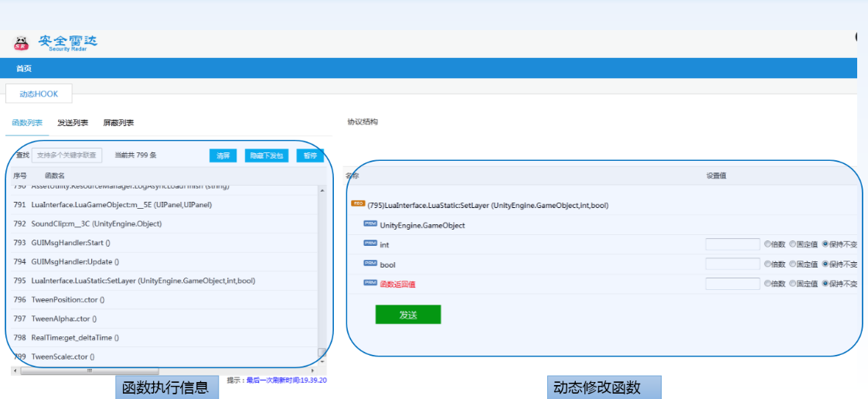
Task: Click the 暂停 button
Action: tap(310, 155)
